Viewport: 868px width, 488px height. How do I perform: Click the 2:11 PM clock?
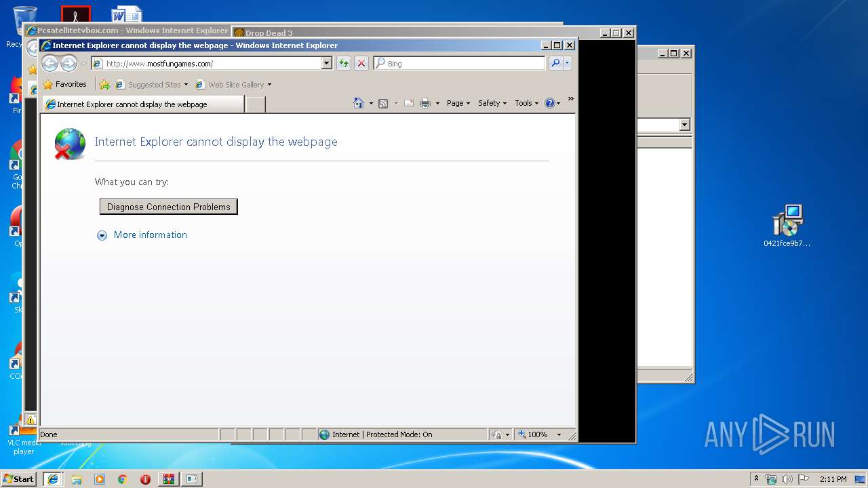[833, 479]
